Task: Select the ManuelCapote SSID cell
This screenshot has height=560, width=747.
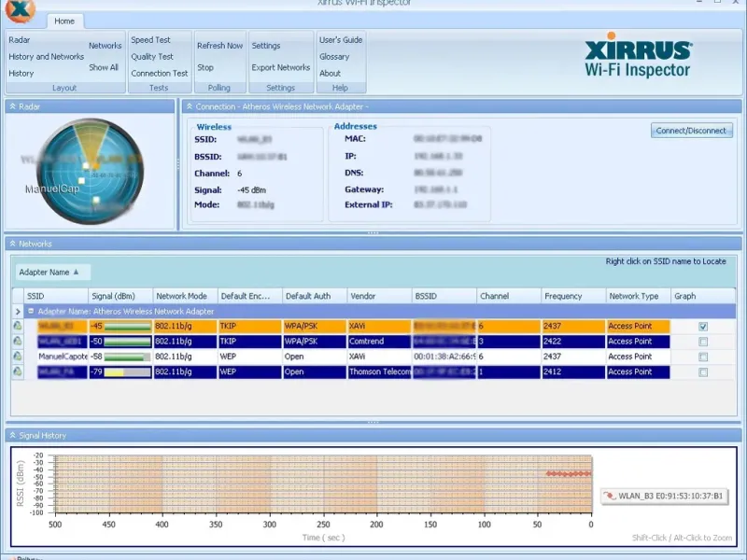Action: coord(63,357)
